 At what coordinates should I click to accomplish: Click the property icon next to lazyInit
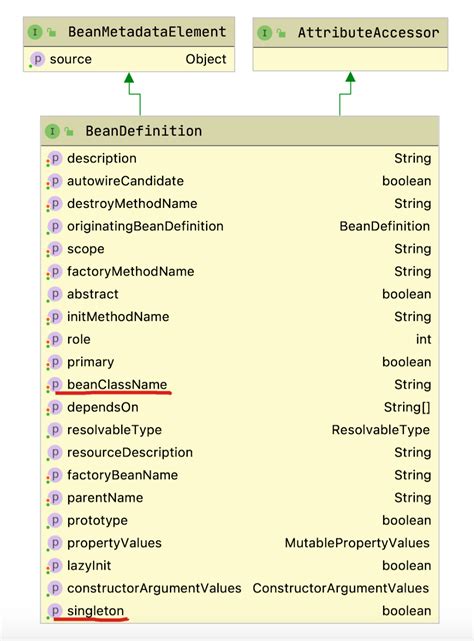(54, 565)
